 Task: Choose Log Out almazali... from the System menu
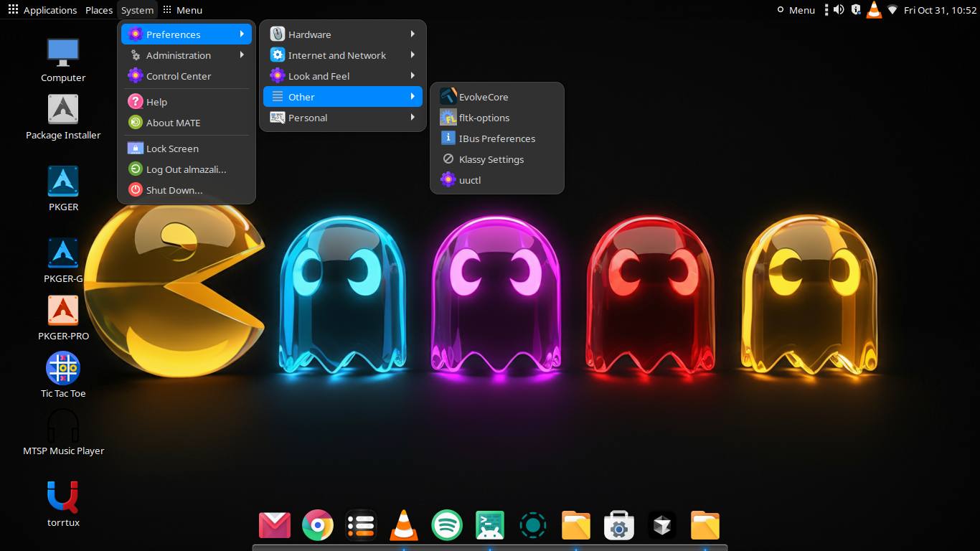(x=187, y=169)
